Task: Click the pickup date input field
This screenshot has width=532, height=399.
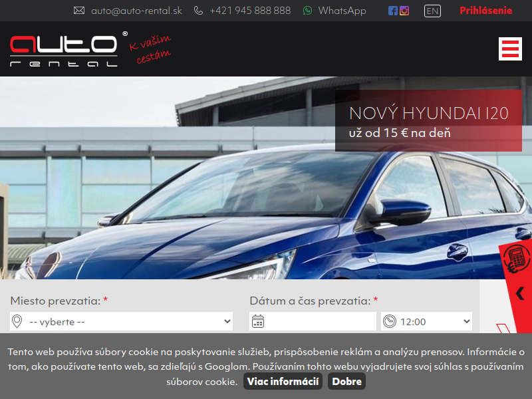Action: (313, 321)
